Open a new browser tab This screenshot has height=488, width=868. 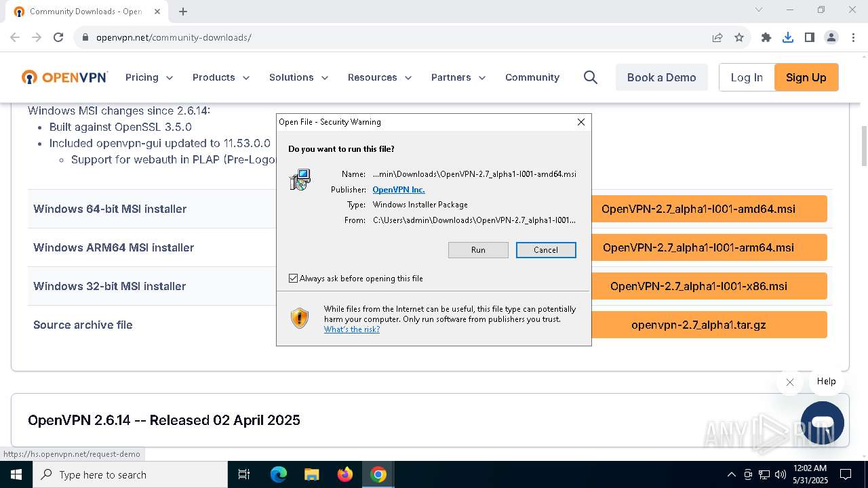point(183,12)
